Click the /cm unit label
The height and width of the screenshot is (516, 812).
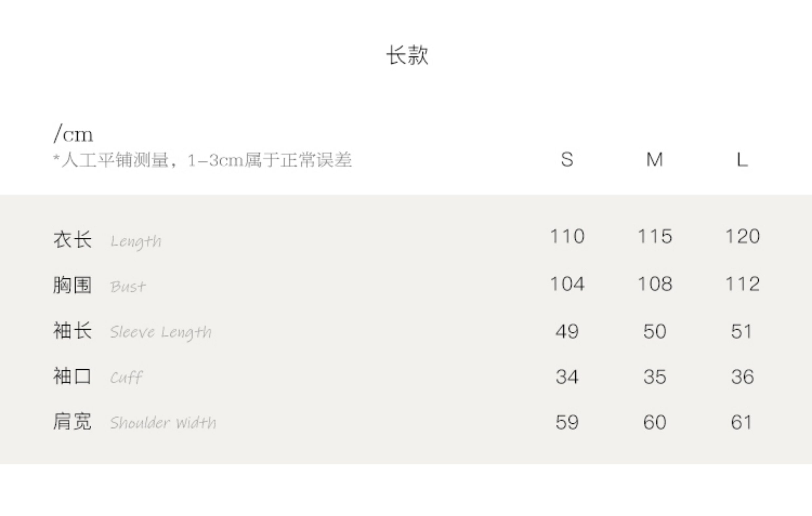73,134
